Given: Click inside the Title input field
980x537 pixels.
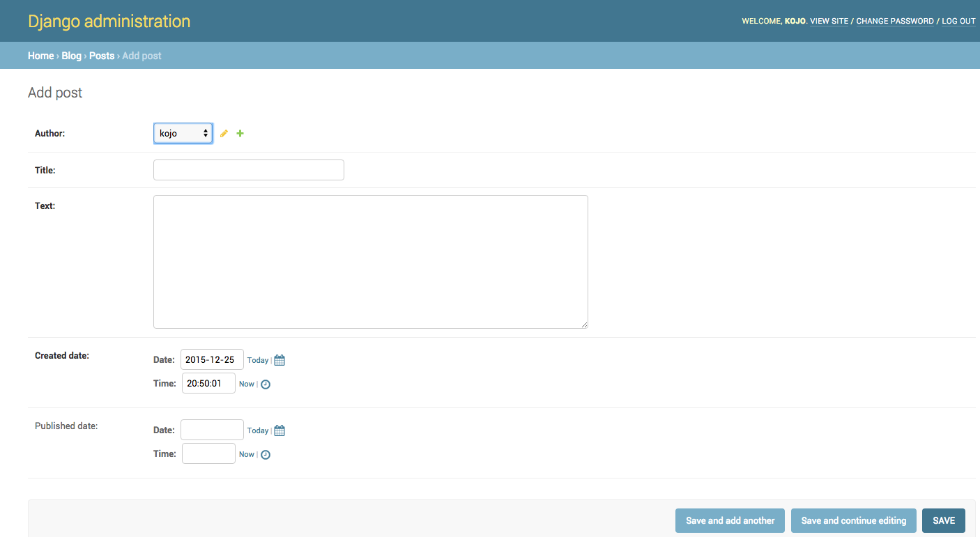Looking at the screenshot, I should point(248,169).
